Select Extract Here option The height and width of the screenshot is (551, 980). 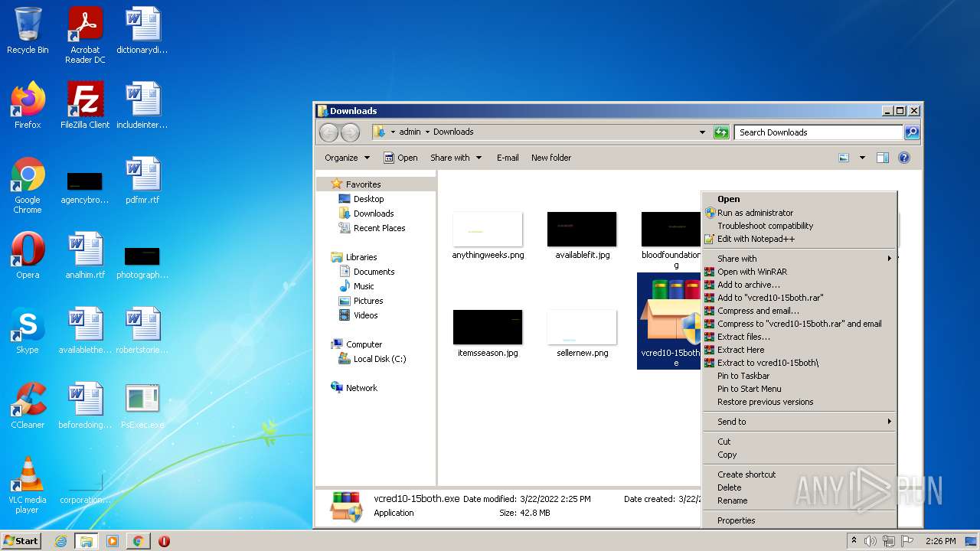pos(799,350)
